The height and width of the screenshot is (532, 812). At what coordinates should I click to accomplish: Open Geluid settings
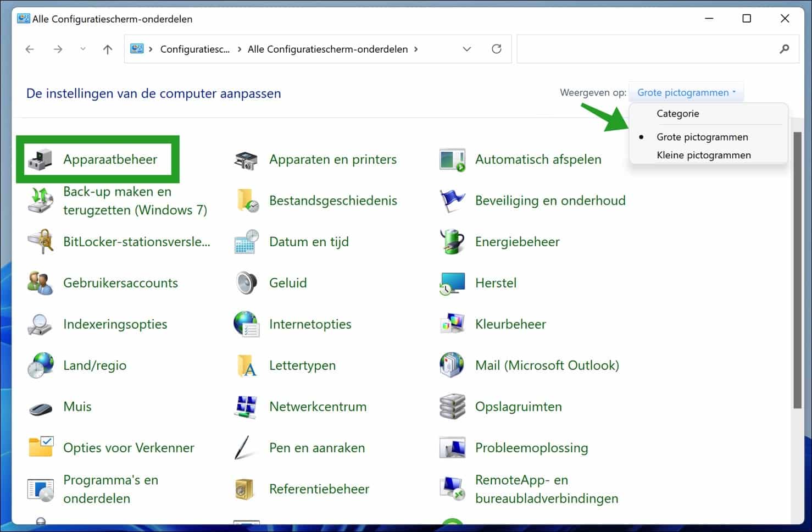pyautogui.click(x=287, y=282)
